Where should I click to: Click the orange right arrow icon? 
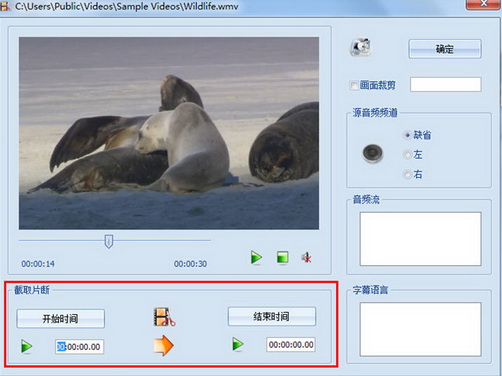pyautogui.click(x=163, y=345)
